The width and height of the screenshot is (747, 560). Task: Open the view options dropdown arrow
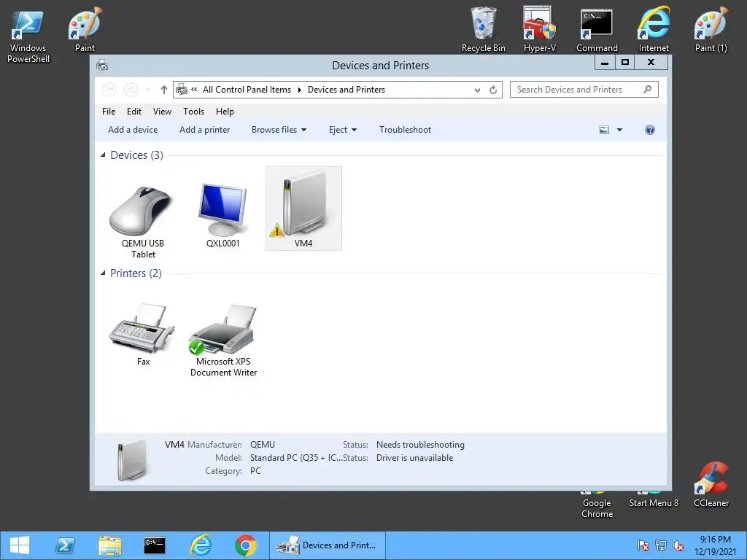click(x=620, y=130)
